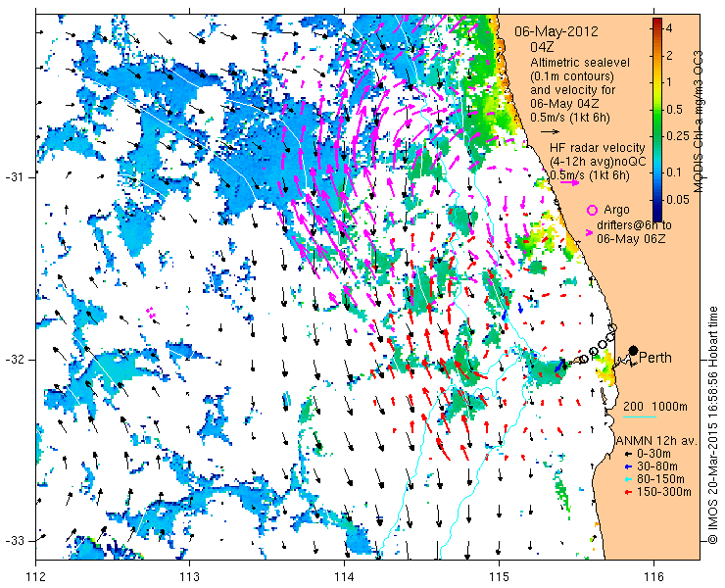Screen dimensions: 725x588
Task: Click the black Perth city dot
Action: point(634,351)
